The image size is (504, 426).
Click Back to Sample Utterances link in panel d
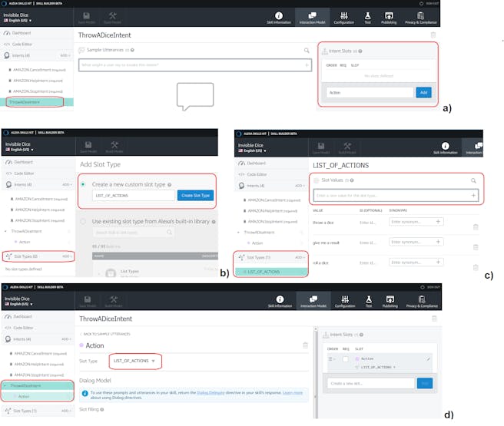[105, 334]
